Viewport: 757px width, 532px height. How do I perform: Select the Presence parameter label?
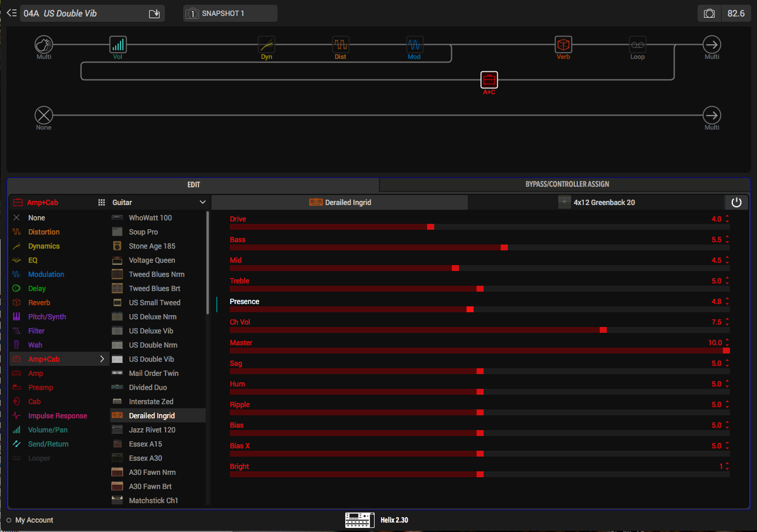tap(244, 302)
